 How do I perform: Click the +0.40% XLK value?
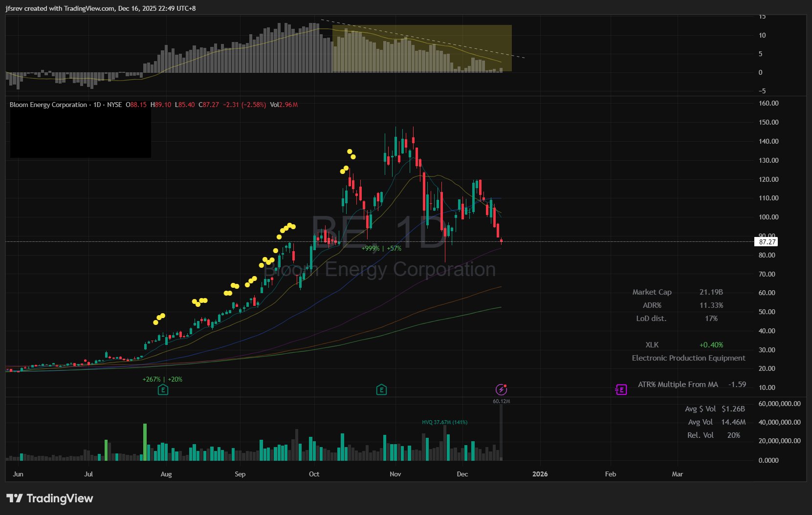click(x=711, y=345)
